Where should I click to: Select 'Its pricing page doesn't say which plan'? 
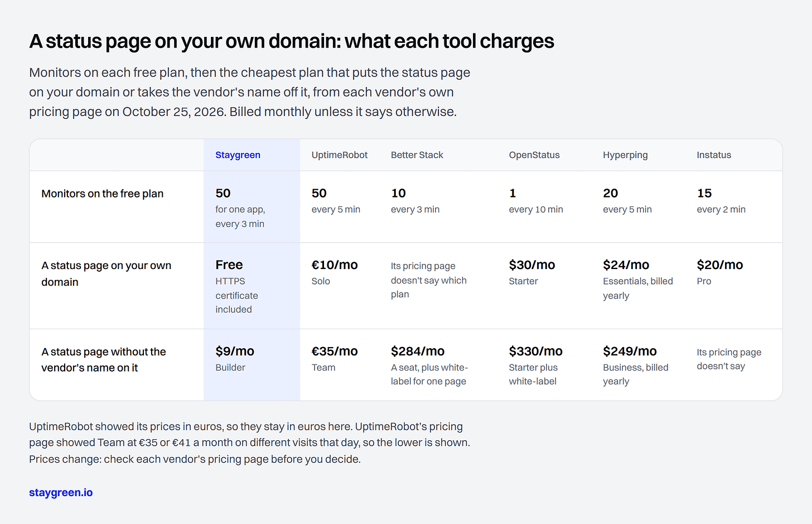(x=428, y=280)
